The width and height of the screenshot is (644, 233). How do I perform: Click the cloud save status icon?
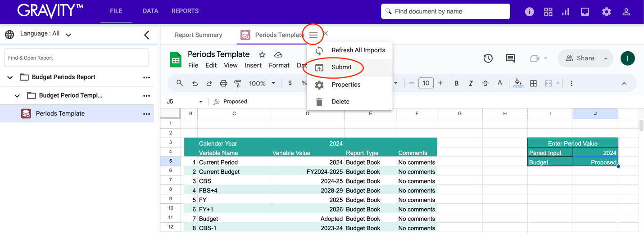278,54
